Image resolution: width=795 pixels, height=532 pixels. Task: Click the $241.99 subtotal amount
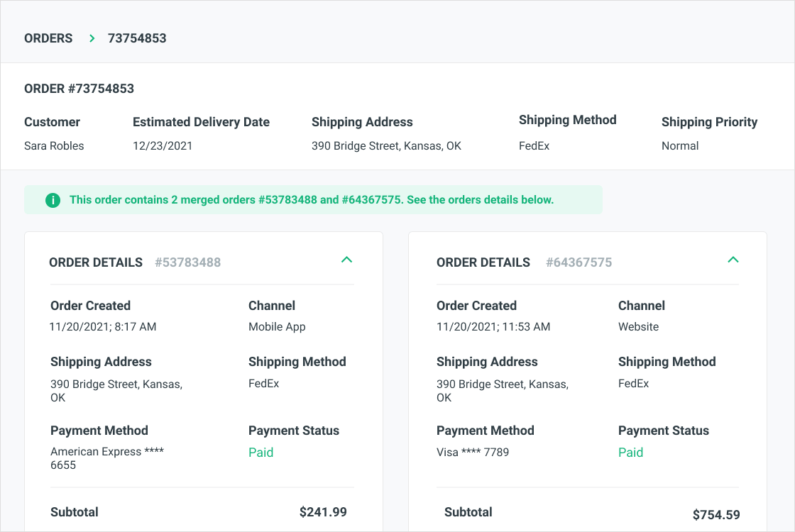323,512
